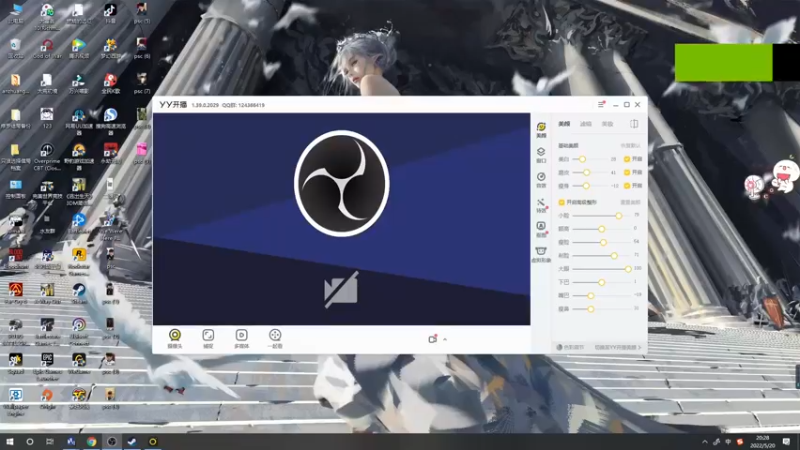Open the notification center icon
Image resolution: width=800 pixels, height=450 pixels.
tap(787, 442)
